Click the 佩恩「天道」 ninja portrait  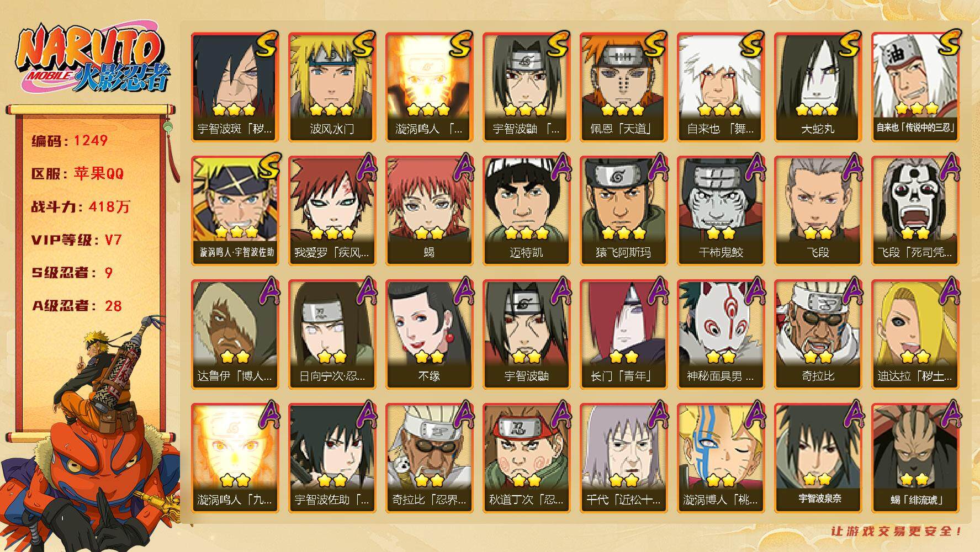(623, 87)
